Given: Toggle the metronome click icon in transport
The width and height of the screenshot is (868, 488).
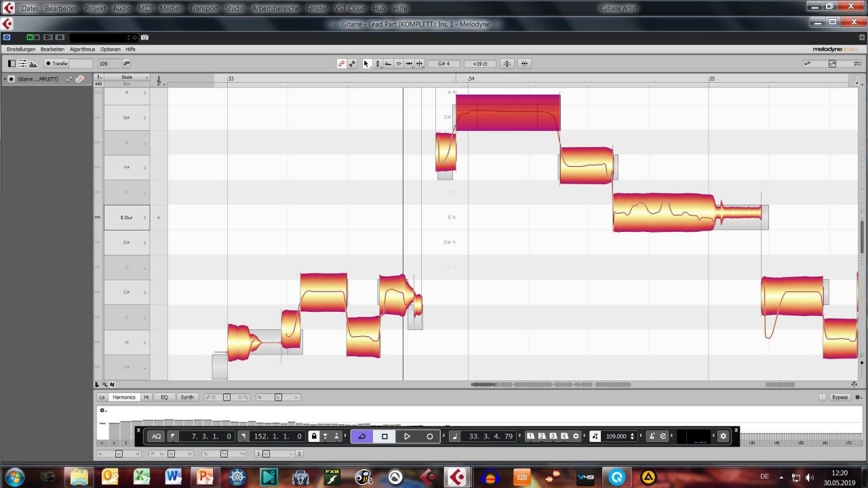Looking at the screenshot, I should [x=652, y=436].
